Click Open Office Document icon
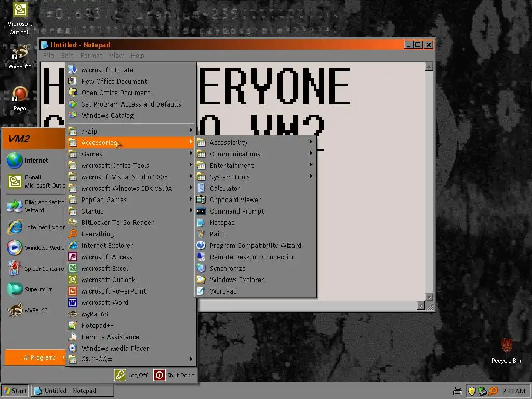 pyautogui.click(x=73, y=92)
